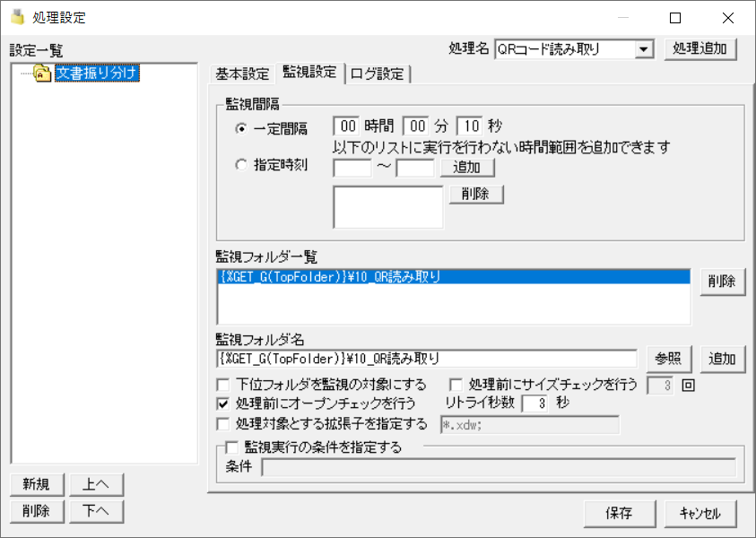Screen dimensions: 756x538
Task: Click the 保存 button
Action: 620,514
